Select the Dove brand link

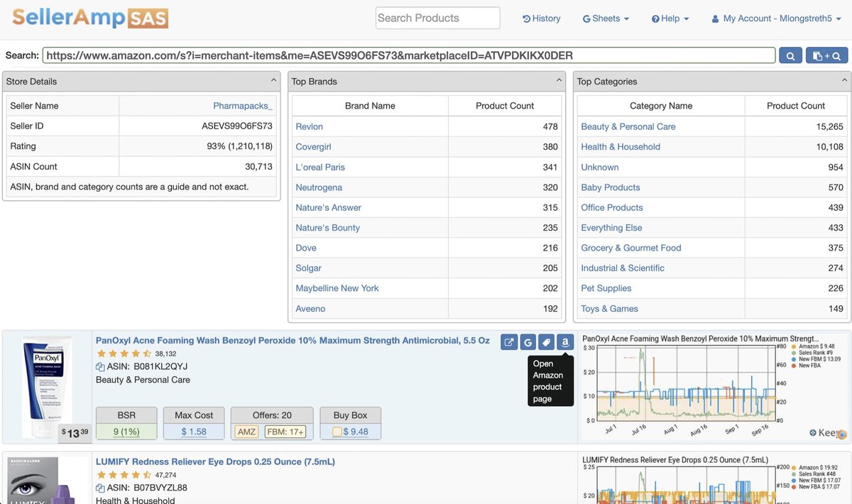[306, 248]
